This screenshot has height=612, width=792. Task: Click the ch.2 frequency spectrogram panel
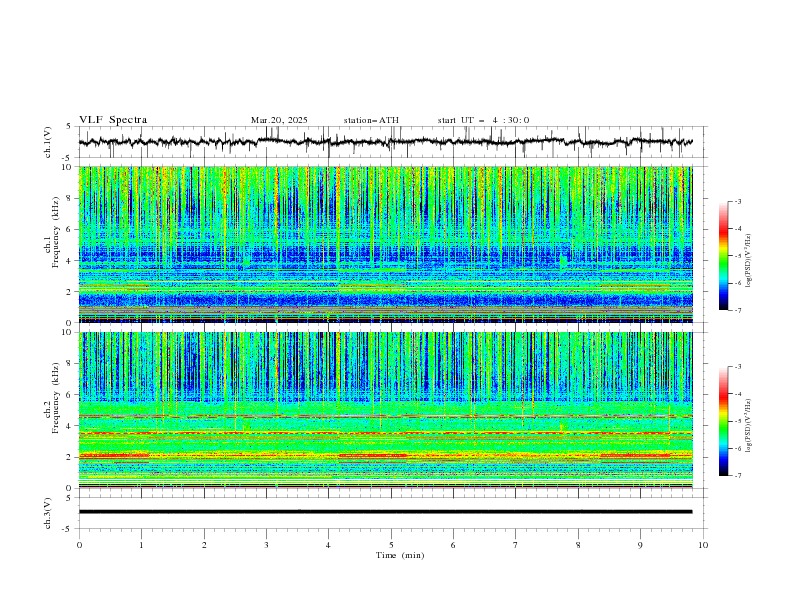coord(385,410)
